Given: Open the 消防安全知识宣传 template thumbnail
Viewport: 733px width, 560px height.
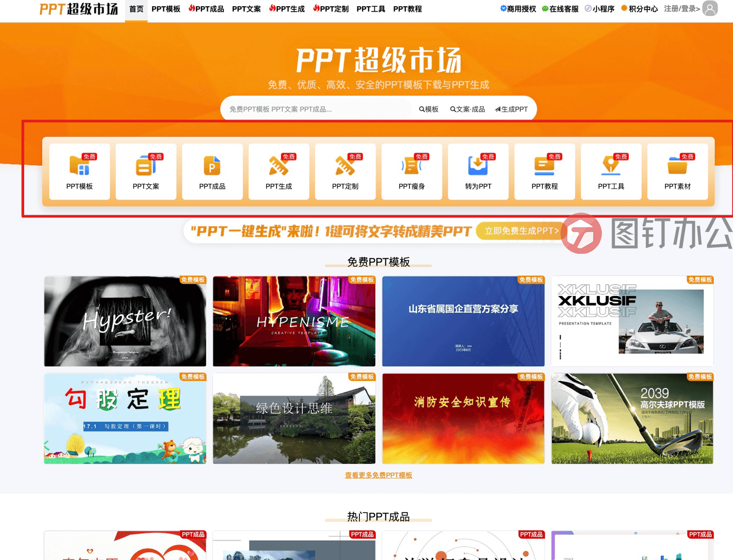Looking at the screenshot, I should click(463, 419).
